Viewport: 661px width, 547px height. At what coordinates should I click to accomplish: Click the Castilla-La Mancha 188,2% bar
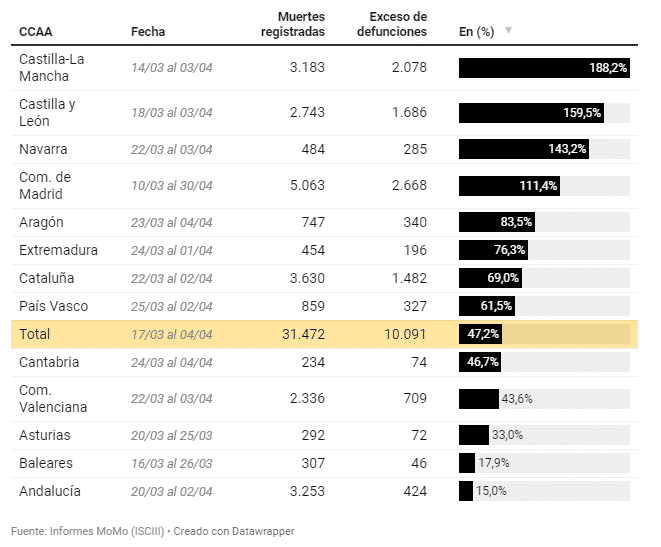point(544,68)
